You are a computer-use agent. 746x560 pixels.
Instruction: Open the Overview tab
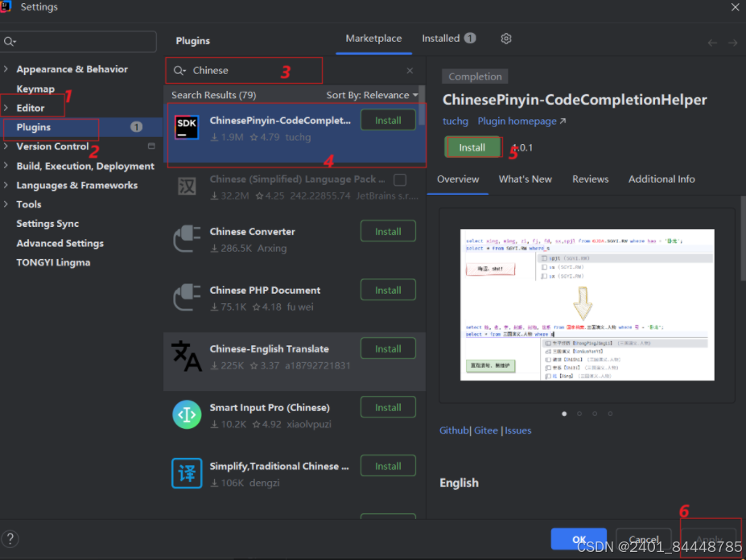pyautogui.click(x=458, y=179)
